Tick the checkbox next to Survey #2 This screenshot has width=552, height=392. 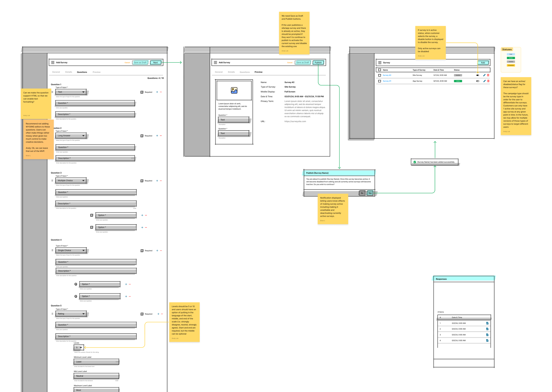pos(380,75)
